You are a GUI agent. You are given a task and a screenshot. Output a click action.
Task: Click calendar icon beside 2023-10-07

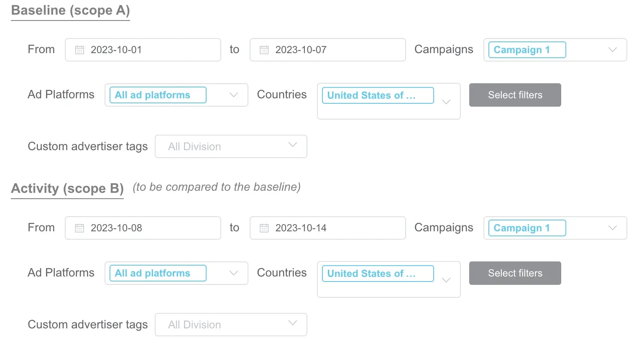264,50
